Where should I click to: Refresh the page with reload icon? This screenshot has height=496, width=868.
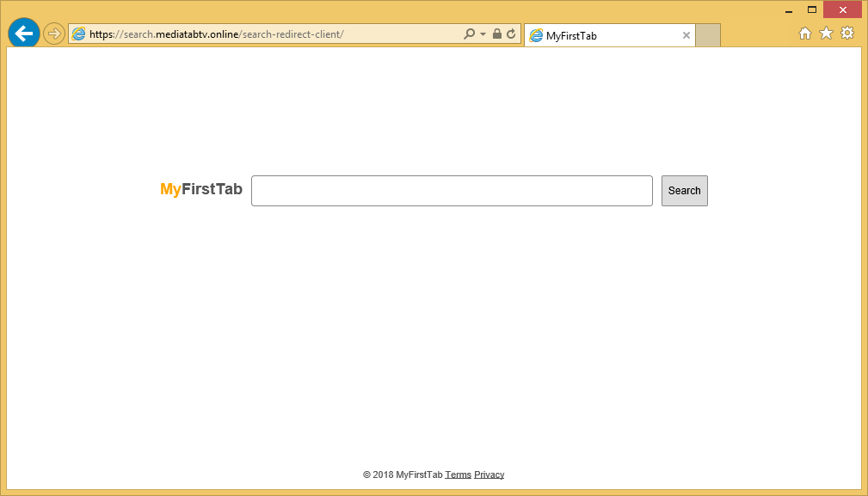coord(511,34)
